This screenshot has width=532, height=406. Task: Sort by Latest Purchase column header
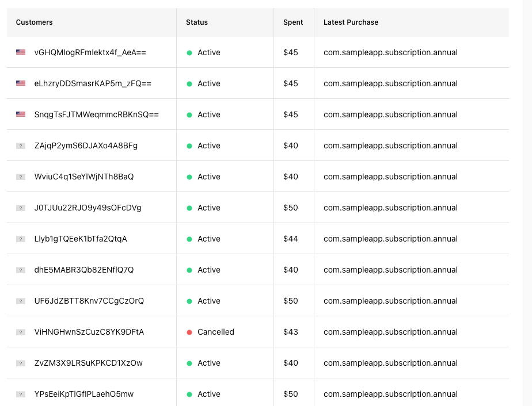pyautogui.click(x=351, y=22)
